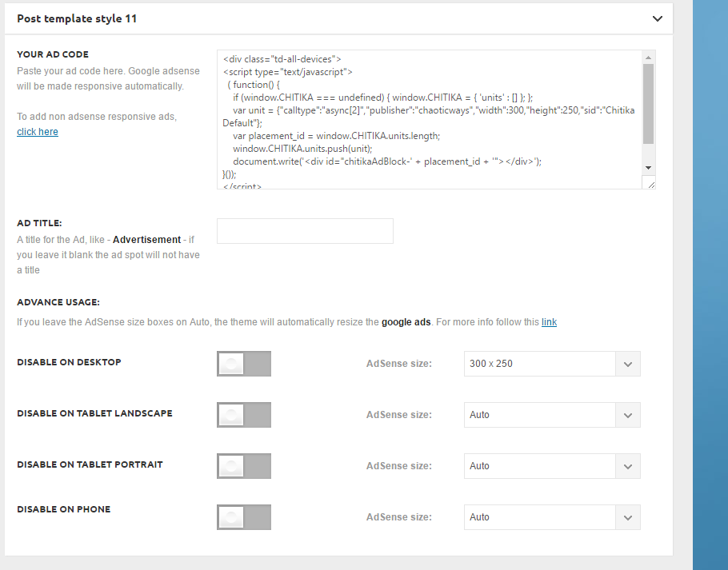This screenshot has height=570, width=728.
Task: Toggle Disable on Phone switch
Action: point(244,517)
